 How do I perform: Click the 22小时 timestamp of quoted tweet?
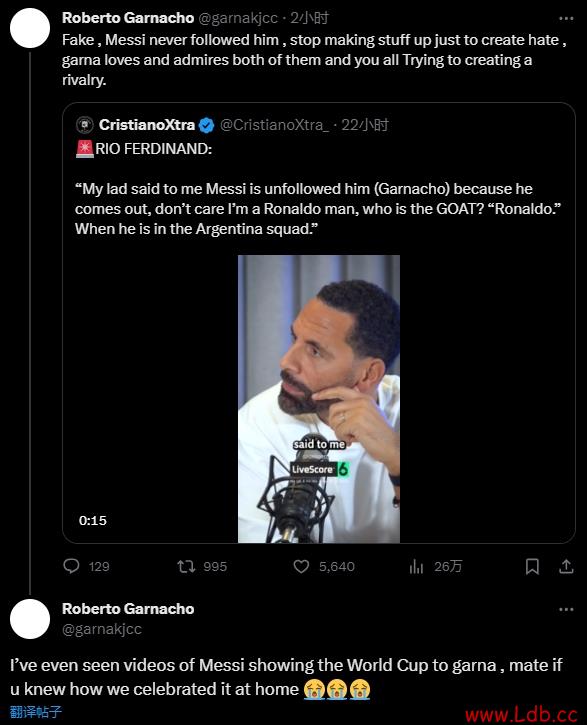(x=365, y=125)
